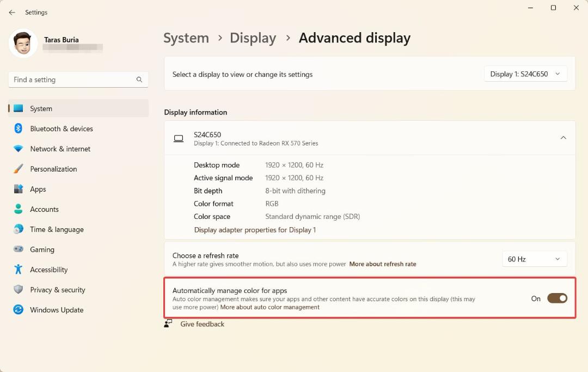Go to Display in the breadcrumb
The width and height of the screenshot is (588, 372).
tap(253, 38)
